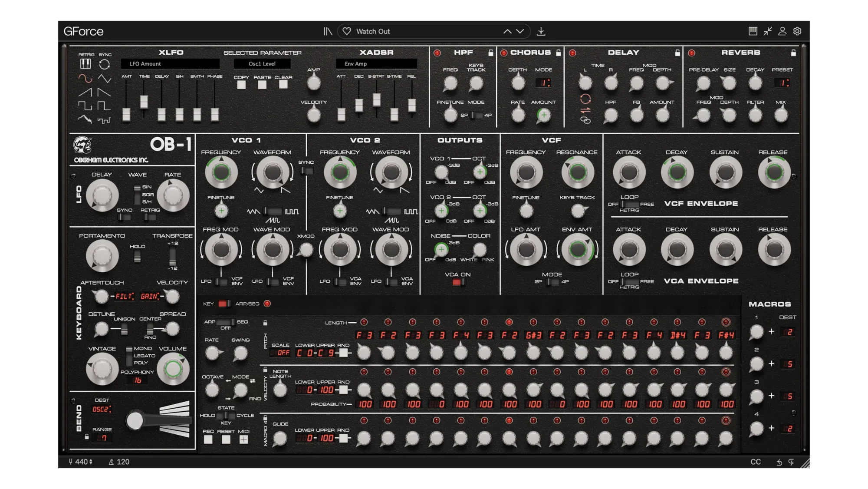868x489 pixels.
Task: Toggle the Chorus power LED
Action: 504,53
